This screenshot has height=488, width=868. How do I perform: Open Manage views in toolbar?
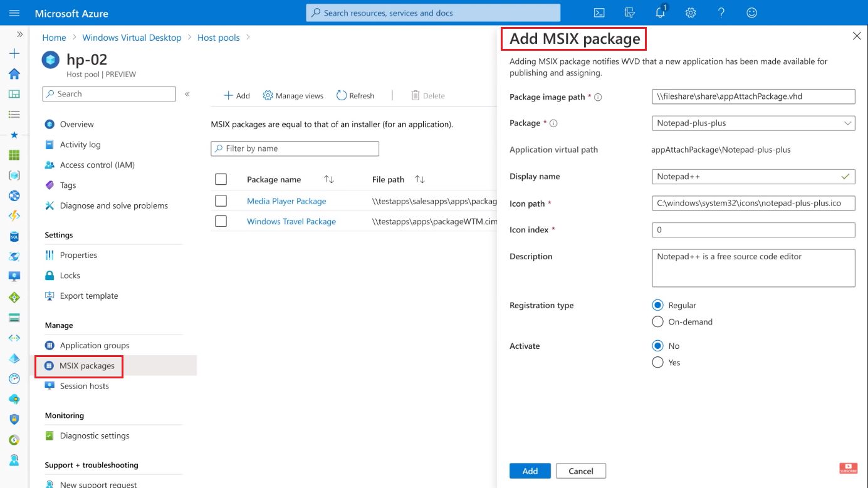coord(293,96)
